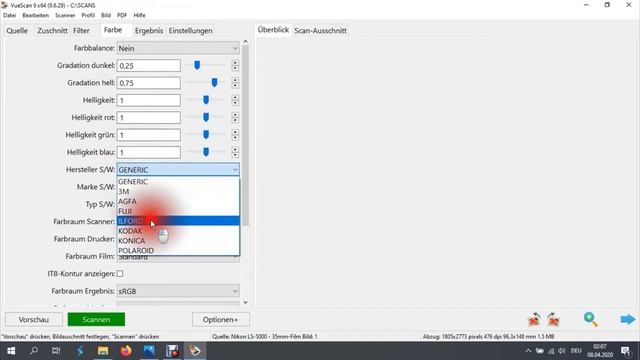The image size is (640, 360).
Task: Click the volume icon in the tray
Action: click(x=562, y=351)
